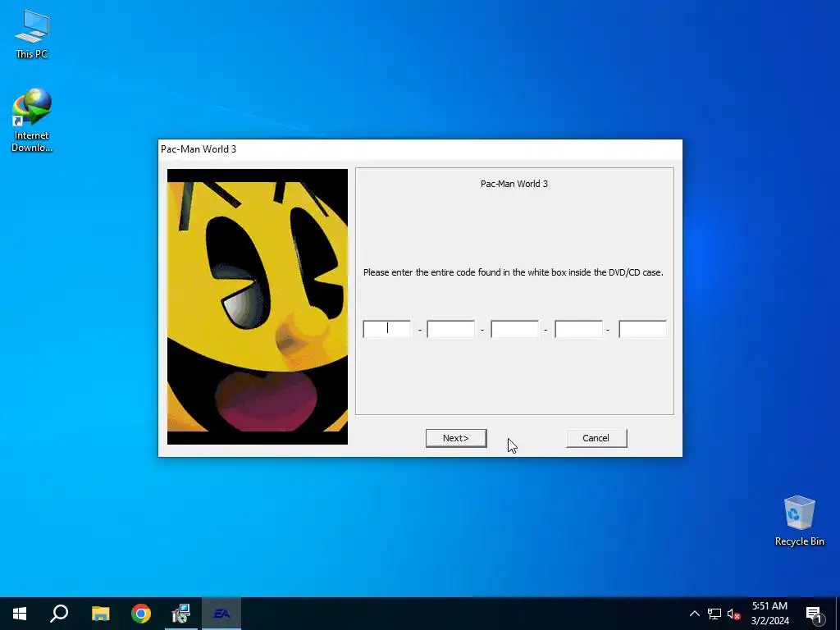The height and width of the screenshot is (630, 840).
Task: Select the third code segment field
Action: [x=514, y=329]
